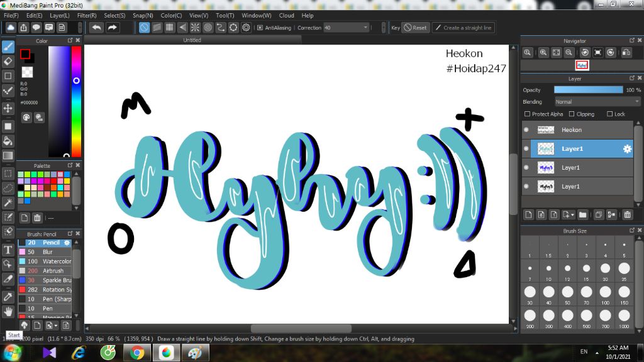
Task: Select the Eraser tool
Action: (8, 60)
